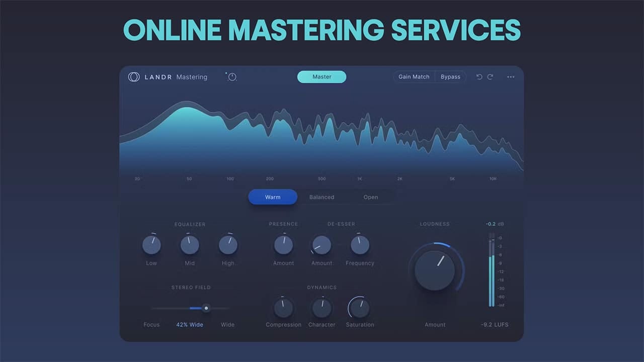Click the 5K frequency label
644x362 pixels.
[452, 179]
